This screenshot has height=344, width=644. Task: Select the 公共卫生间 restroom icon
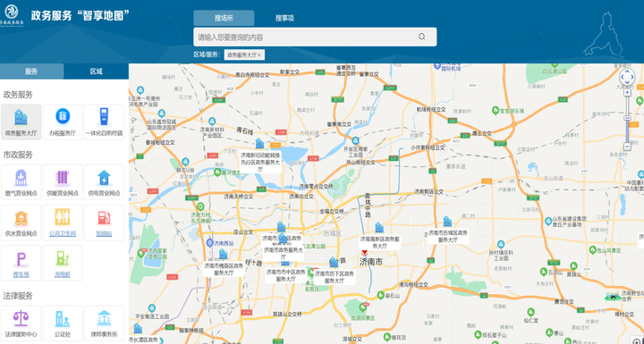pos(63,222)
